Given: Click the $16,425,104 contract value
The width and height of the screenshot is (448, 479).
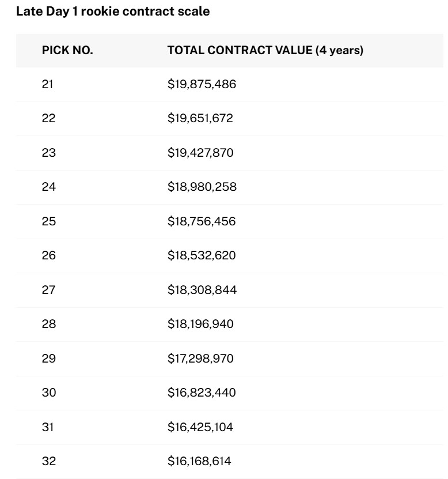Looking at the screenshot, I should 201,427.
